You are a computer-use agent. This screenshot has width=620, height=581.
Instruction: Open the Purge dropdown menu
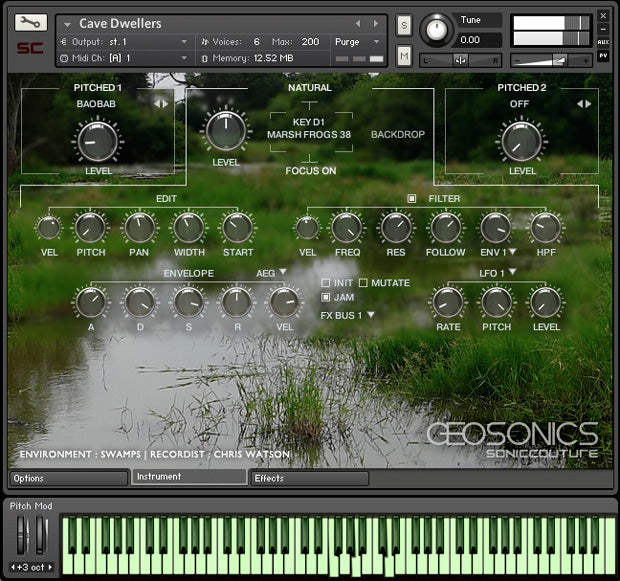pyautogui.click(x=357, y=42)
